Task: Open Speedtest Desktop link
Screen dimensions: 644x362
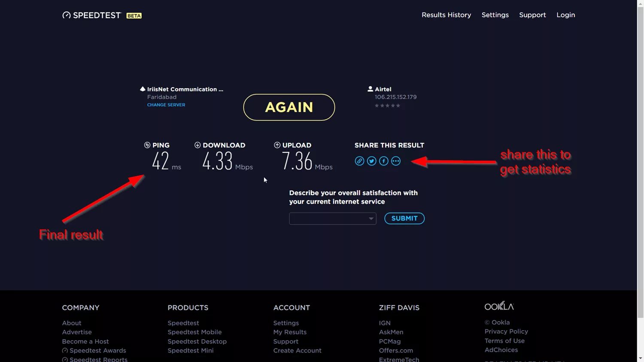Action: [x=197, y=341]
